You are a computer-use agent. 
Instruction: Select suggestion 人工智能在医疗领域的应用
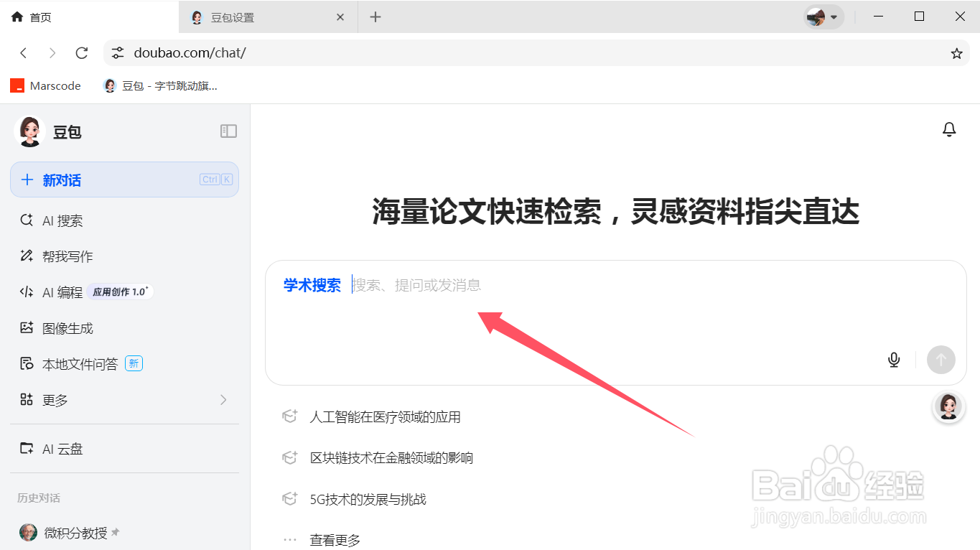tap(385, 417)
